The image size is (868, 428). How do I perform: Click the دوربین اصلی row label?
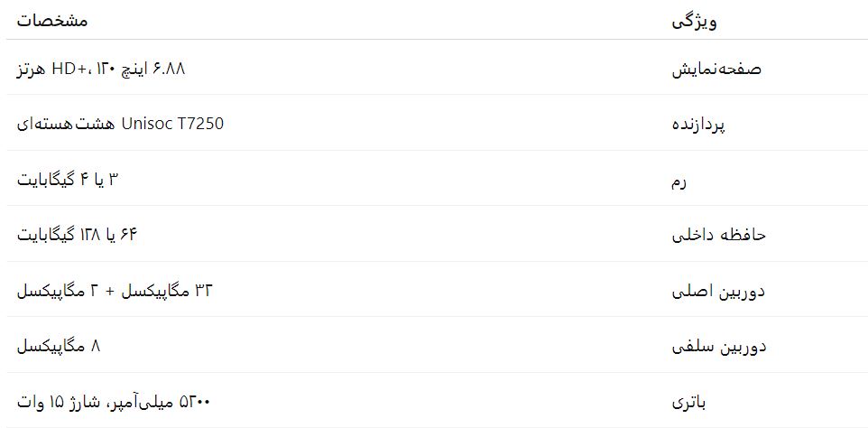(719, 292)
